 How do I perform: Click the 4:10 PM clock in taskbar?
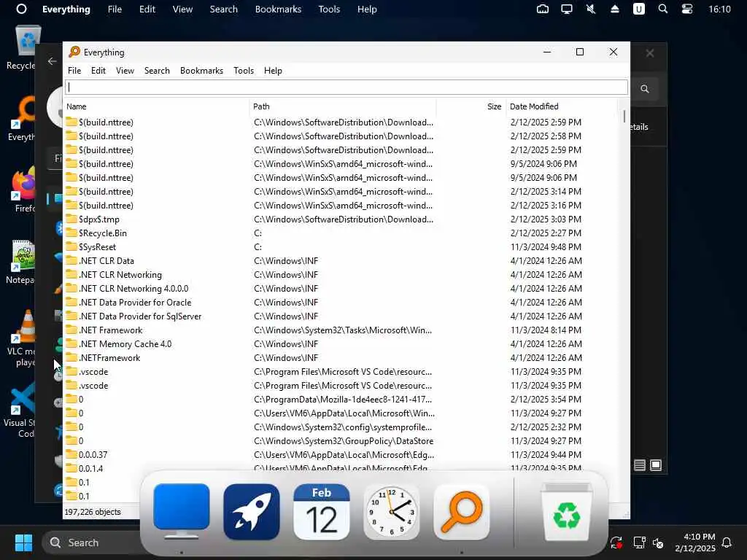[x=699, y=537]
